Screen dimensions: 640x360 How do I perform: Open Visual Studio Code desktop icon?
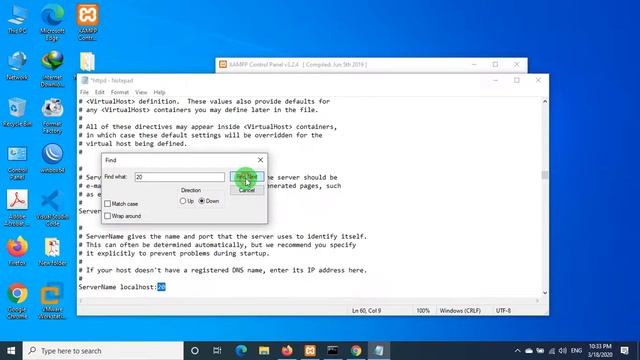[x=52, y=208]
